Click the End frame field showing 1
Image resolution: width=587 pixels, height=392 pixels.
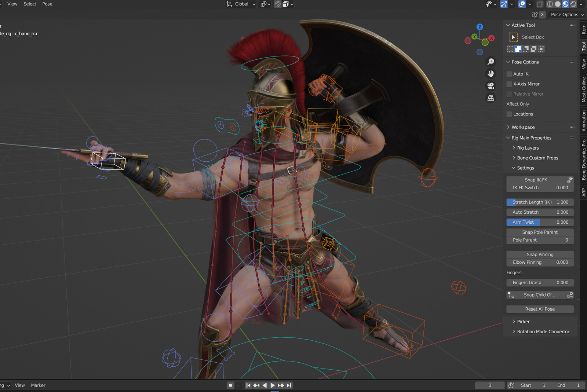(x=568, y=385)
